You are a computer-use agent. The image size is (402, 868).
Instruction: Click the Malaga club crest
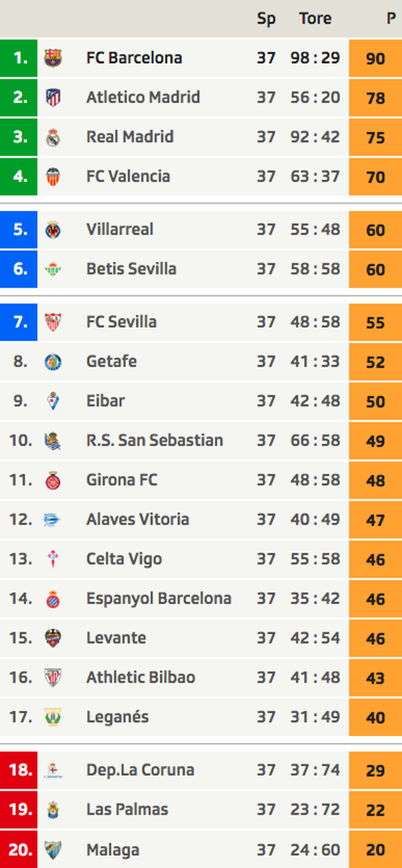[52, 849]
